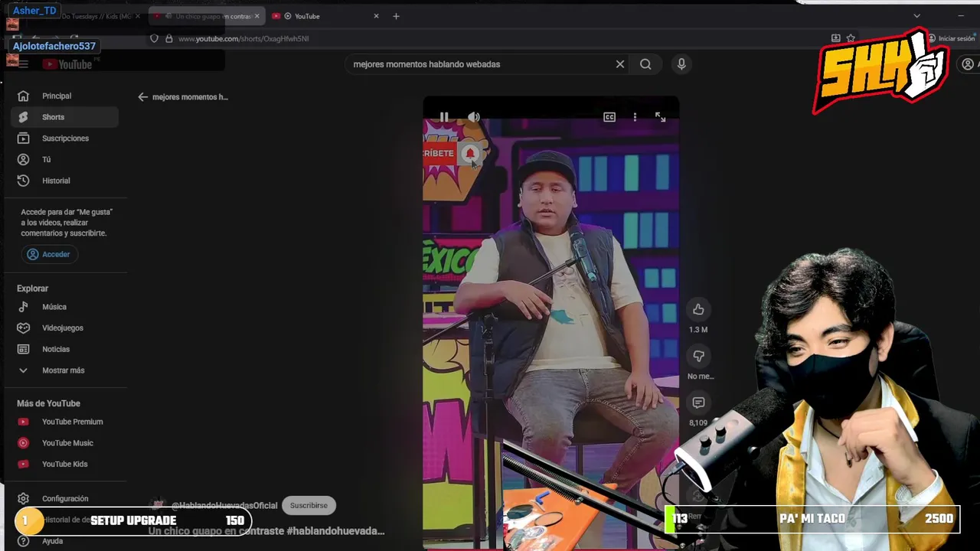Click the search magnifier button

645,64
